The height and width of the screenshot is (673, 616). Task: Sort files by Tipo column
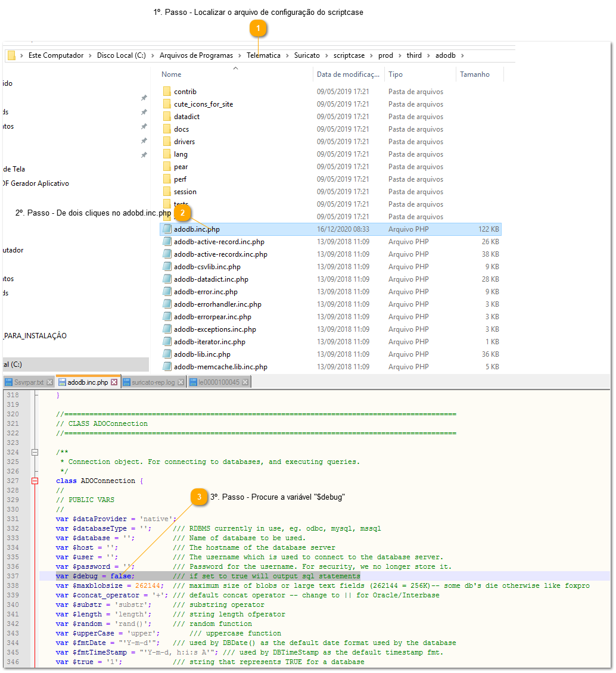click(396, 74)
